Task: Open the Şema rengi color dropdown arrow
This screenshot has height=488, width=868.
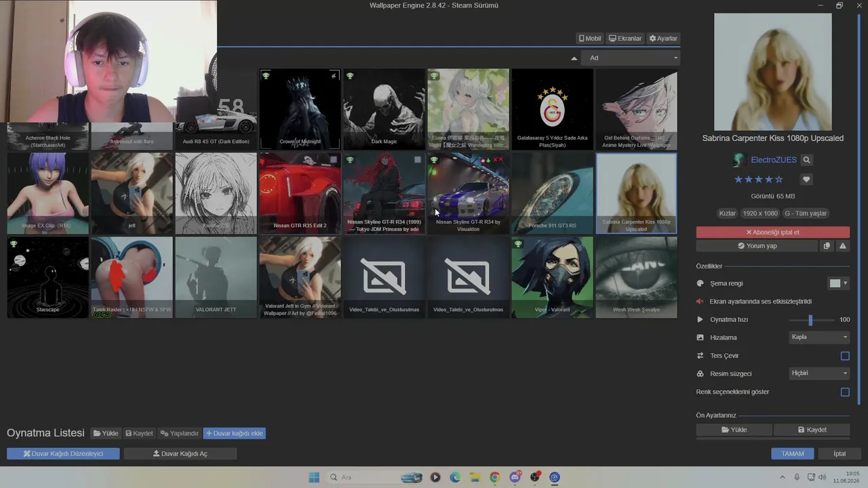Action: [846, 283]
